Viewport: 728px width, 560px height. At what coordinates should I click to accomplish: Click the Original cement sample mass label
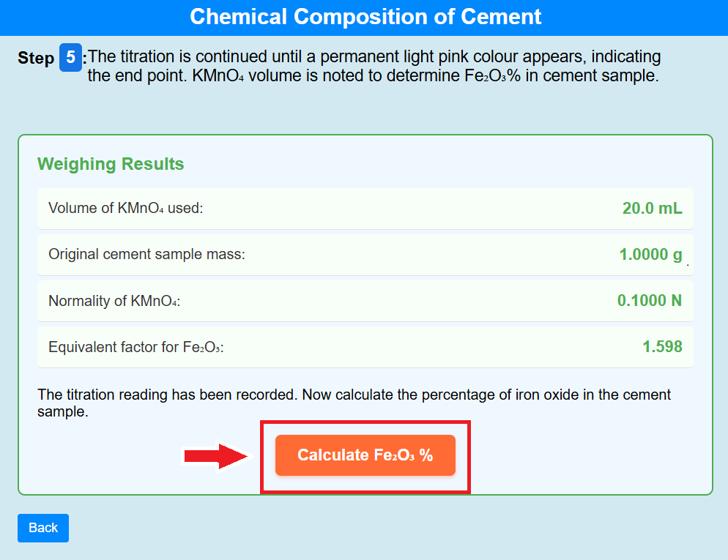click(x=146, y=255)
